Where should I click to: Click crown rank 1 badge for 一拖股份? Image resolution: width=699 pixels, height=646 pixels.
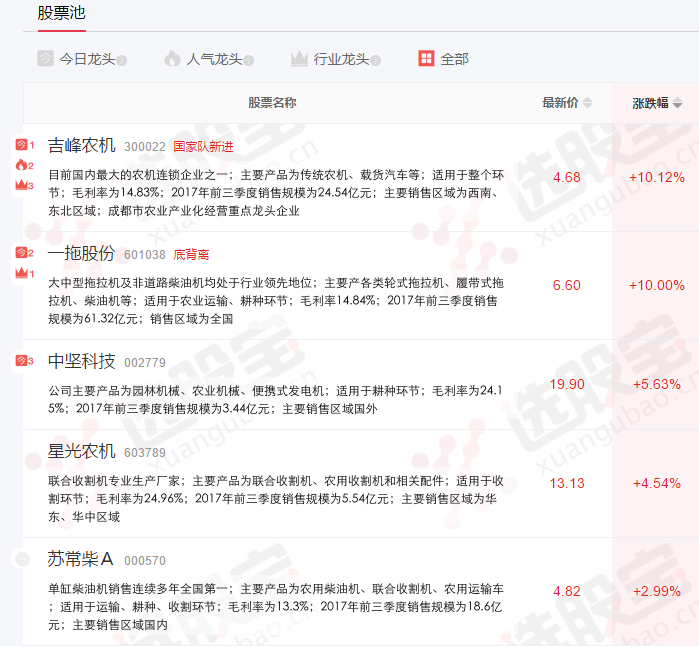(x=25, y=272)
